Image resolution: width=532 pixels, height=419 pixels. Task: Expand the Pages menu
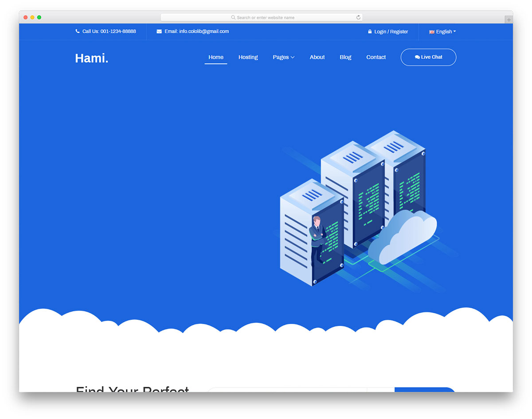coord(284,57)
